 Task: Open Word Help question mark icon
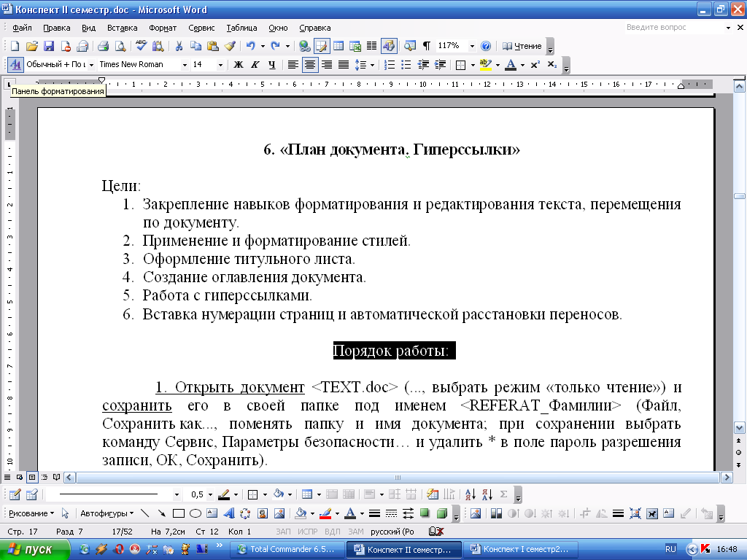[485, 46]
